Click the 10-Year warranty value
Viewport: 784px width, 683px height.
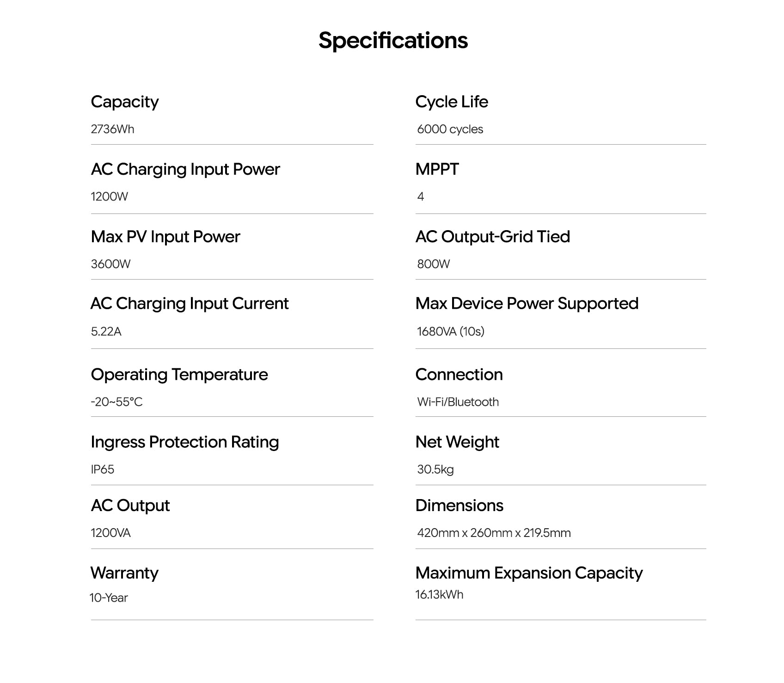[x=109, y=598]
